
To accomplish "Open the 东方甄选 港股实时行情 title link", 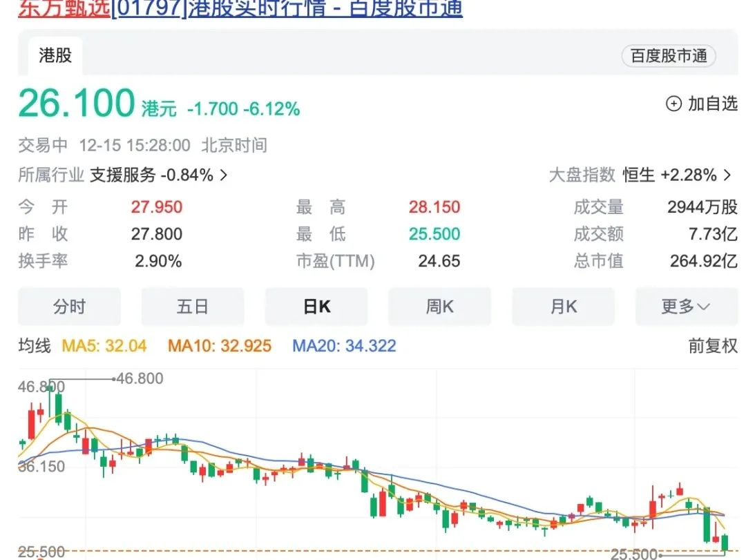I will coord(240,8).
